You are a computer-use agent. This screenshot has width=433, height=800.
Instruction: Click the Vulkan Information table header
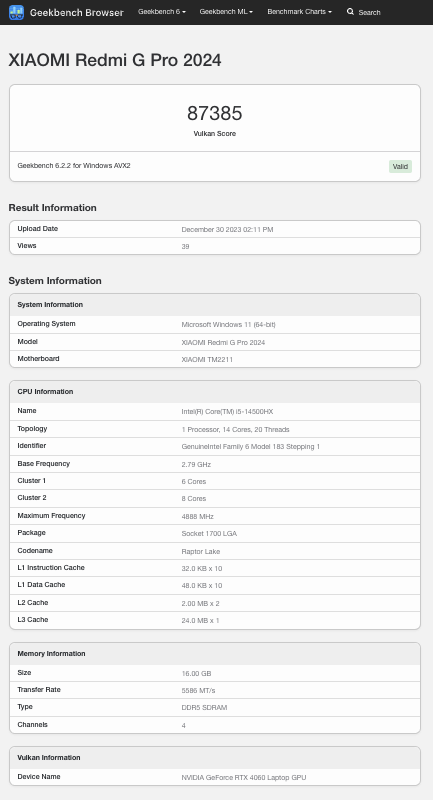coord(215,758)
